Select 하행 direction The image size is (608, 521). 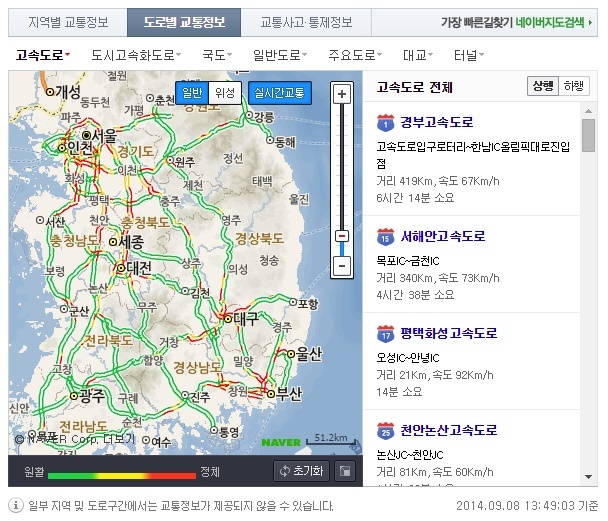coord(574,87)
